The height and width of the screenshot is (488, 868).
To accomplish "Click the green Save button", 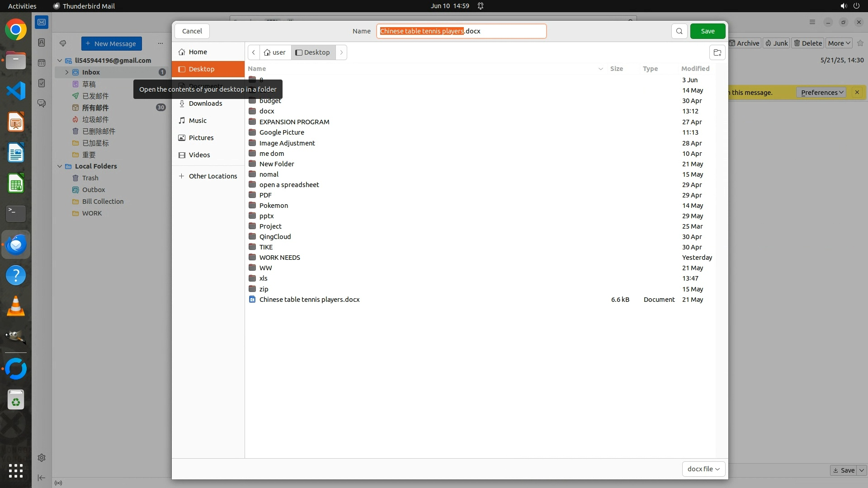I will pyautogui.click(x=708, y=31).
